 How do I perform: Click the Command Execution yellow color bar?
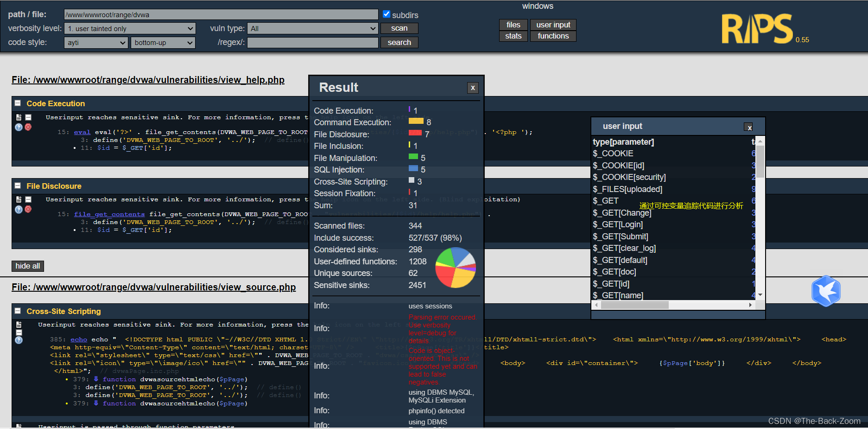click(416, 121)
